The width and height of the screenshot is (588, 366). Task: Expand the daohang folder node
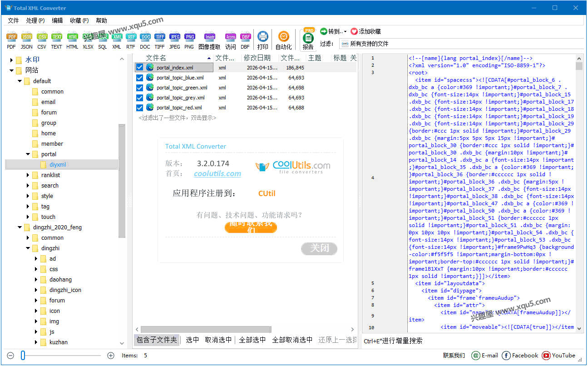coord(36,279)
